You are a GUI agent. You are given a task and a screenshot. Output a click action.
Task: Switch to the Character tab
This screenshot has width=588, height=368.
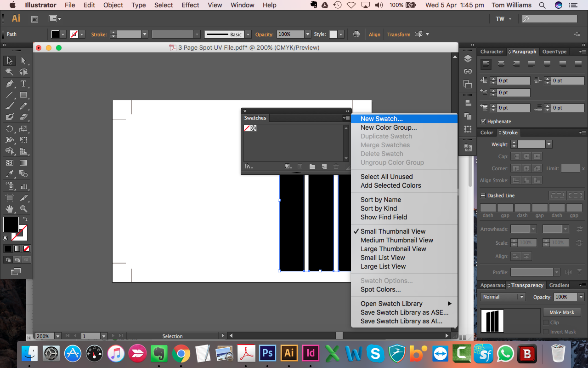tap(492, 52)
